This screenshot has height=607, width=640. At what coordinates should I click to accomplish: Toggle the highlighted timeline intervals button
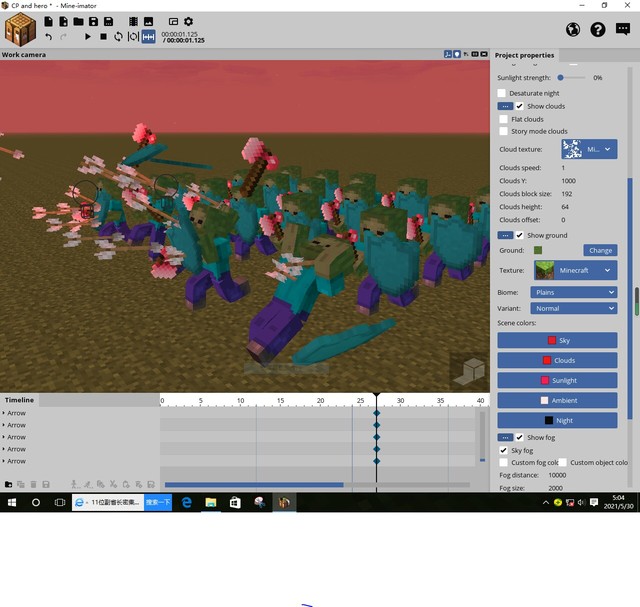[149, 37]
